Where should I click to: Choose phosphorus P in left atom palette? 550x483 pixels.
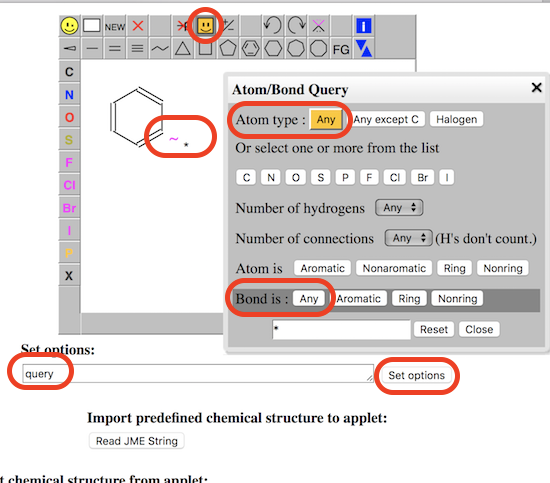click(x=69, y=253)
